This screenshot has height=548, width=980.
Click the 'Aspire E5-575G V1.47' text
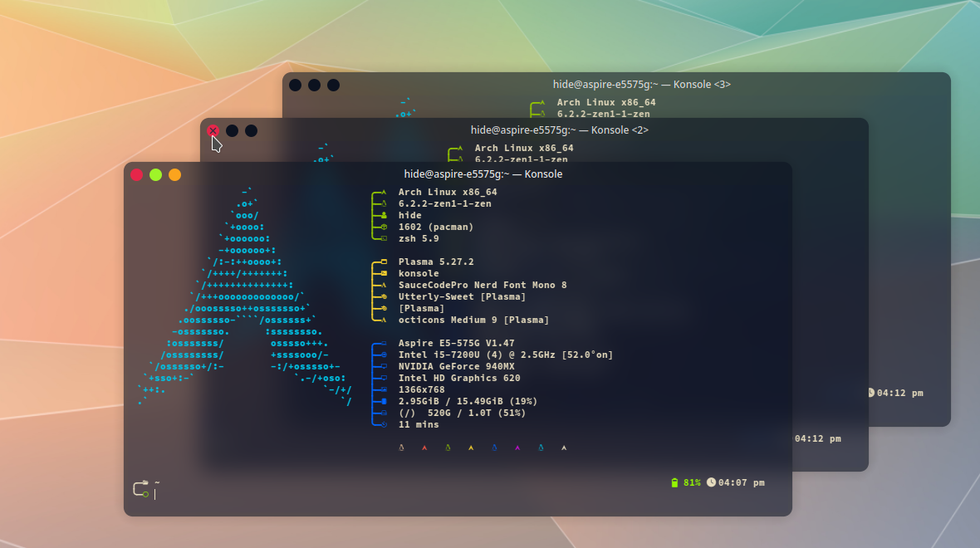(456, 343)
